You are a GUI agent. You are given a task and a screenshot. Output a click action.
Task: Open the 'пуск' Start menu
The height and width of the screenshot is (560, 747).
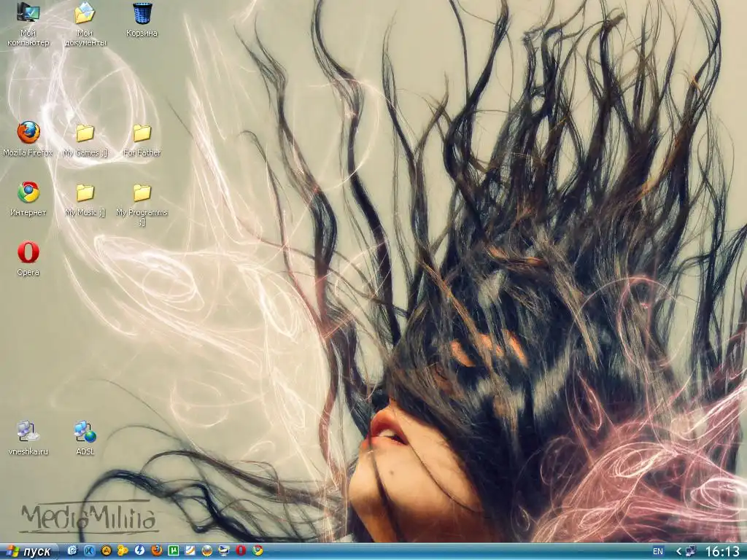click(29, 551)
